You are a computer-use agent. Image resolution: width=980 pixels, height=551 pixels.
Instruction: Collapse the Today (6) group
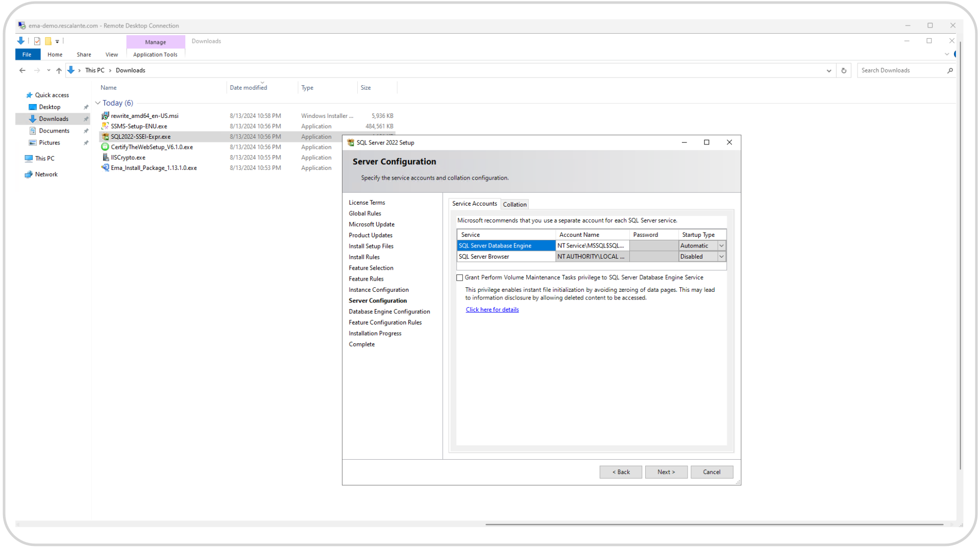pyautogui.click(x=97, y=103)
